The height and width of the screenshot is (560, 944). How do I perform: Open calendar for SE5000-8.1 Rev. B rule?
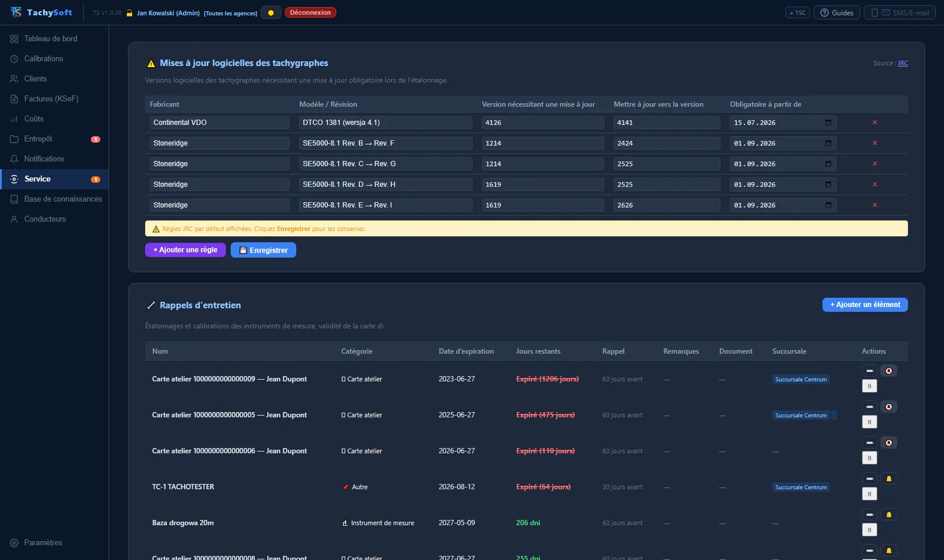[828, 143]
